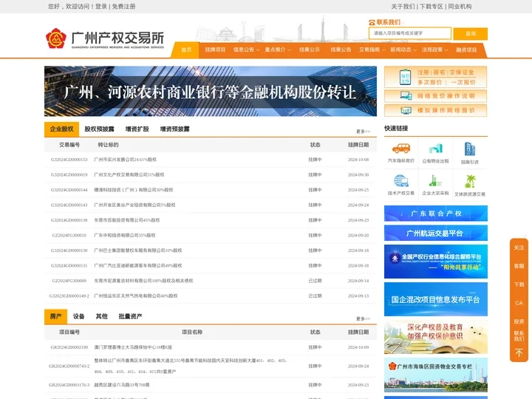Click 客服 in the floating sidebar

pos(519,266)
